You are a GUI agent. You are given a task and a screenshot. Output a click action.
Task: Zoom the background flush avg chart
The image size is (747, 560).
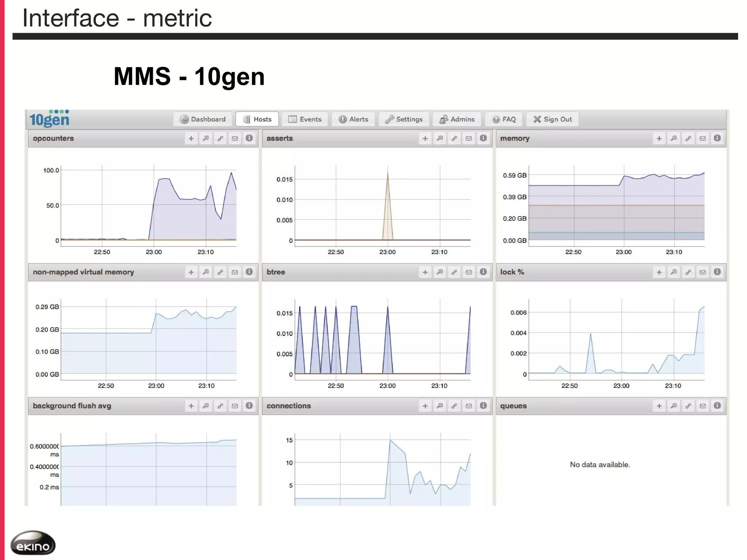coord(206,406)
